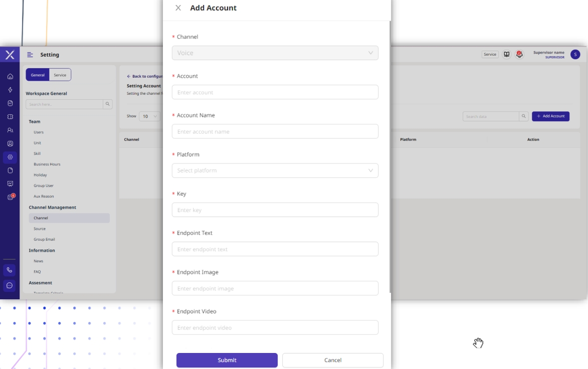Click the Cancel button

pyautogui.click(x=333, y=360)
